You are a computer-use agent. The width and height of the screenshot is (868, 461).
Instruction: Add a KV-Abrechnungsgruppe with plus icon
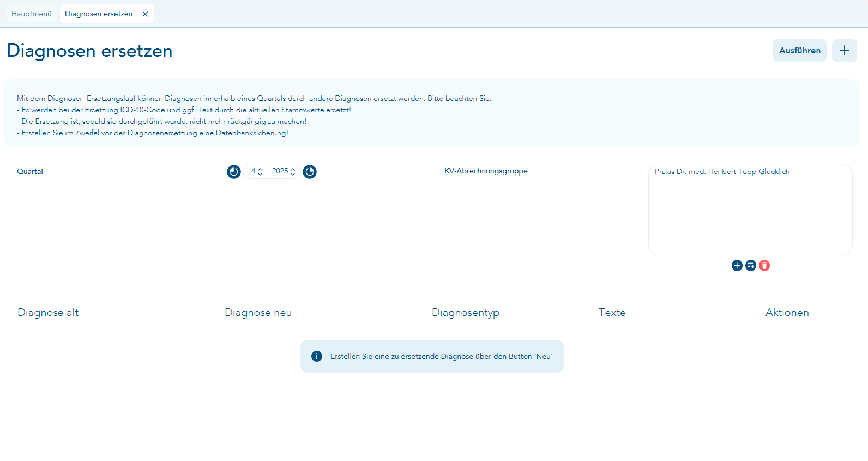click(x=737, y=266)
